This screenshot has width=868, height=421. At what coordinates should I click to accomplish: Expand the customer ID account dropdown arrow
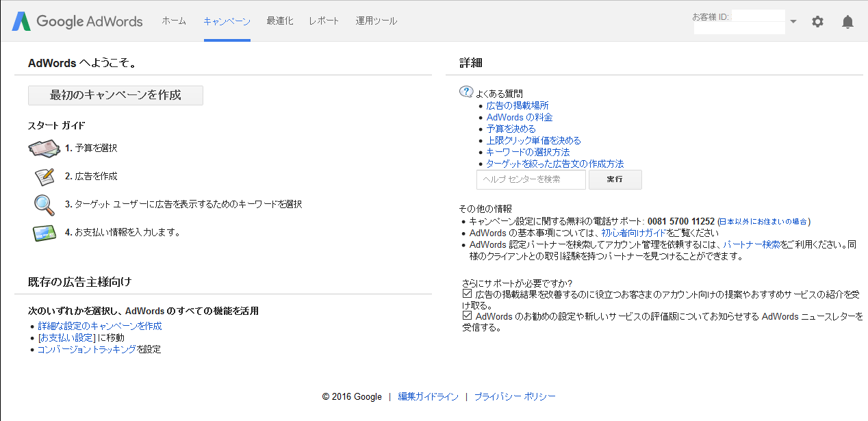click(x=793, y=21)
